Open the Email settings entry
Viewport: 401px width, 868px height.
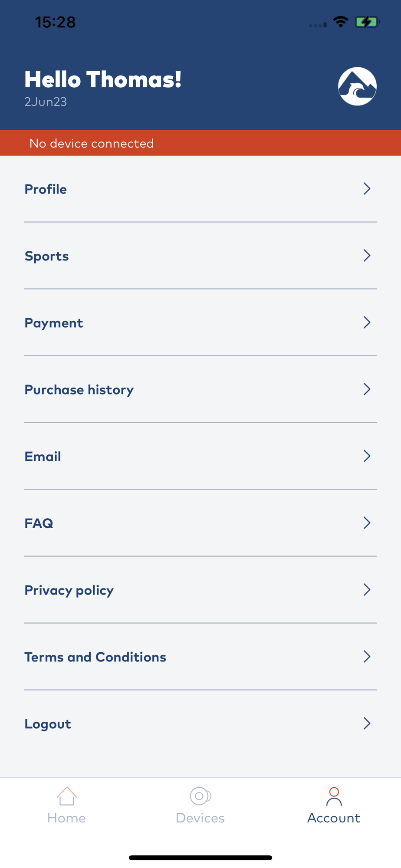coord(43,457)
